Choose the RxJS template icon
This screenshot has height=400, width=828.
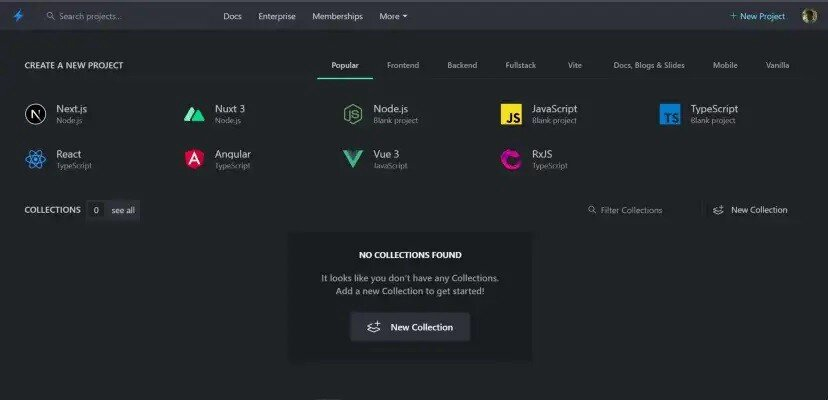coord(511,159)
